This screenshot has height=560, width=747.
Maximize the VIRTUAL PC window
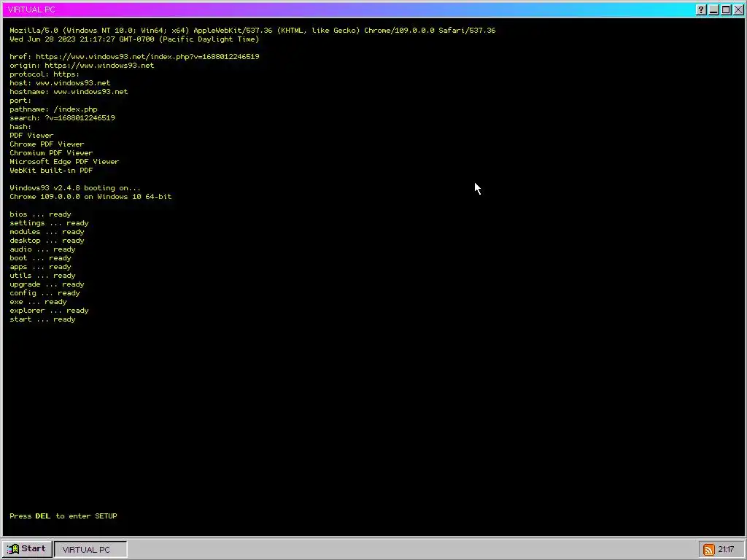tap(726, 9)
